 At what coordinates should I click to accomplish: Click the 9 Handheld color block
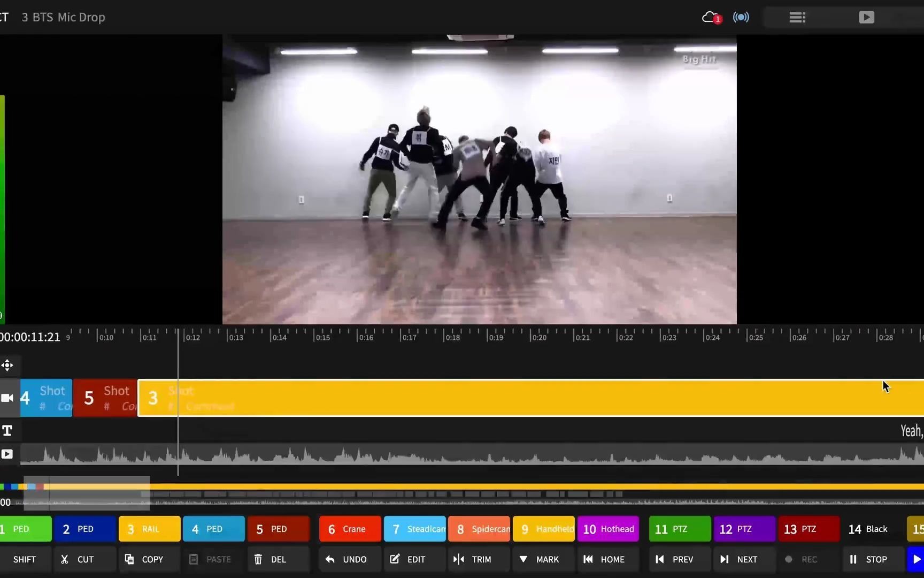[543, 529]
